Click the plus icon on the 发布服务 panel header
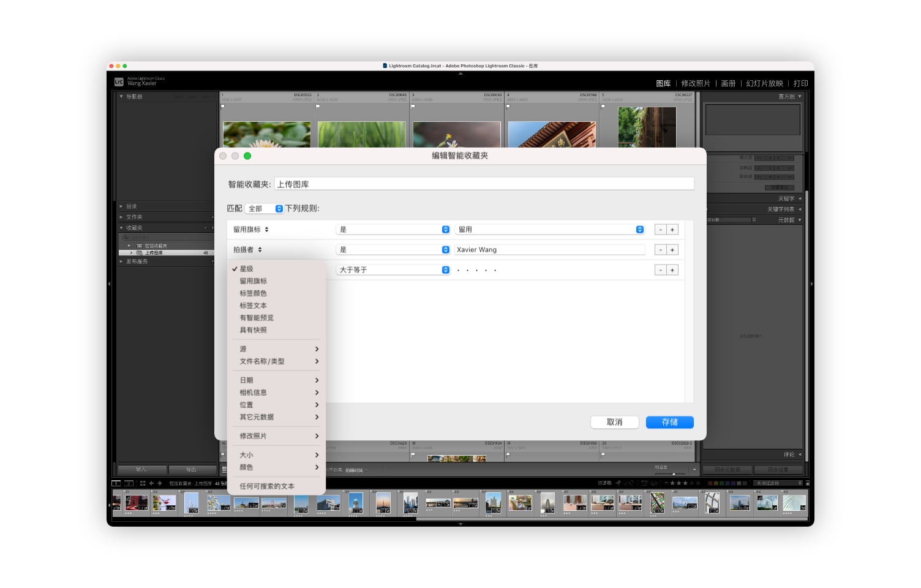Image resolution: width=921 pixels, height=588 pixels. (x=212, y=262)
